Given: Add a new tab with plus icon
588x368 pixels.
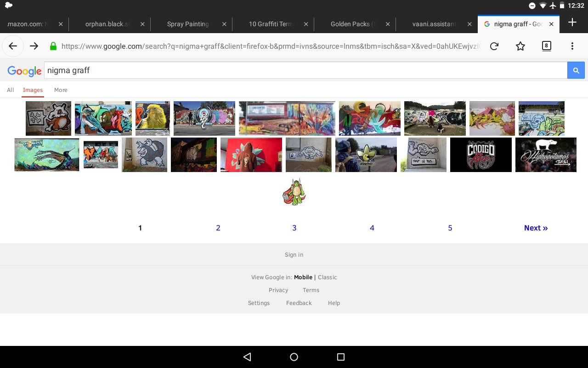Looking at the screenshot, I should pos(572,23).
